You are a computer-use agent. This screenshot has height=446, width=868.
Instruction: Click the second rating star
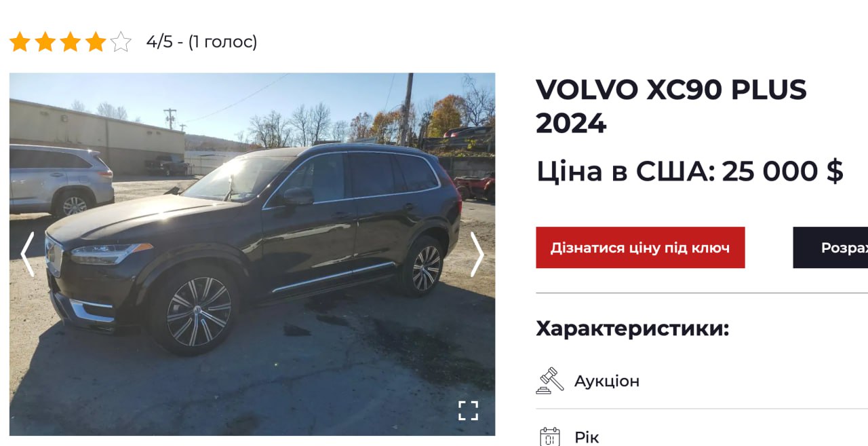point(45,42)
